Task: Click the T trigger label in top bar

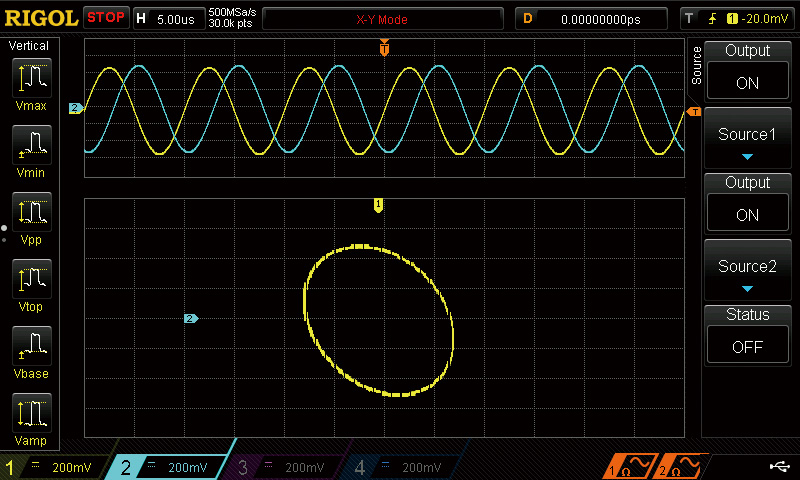Action: pos(689,18)
